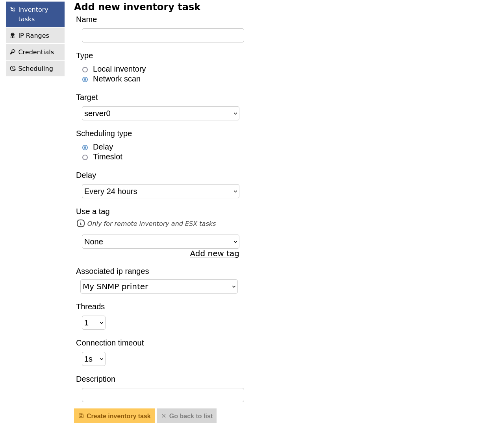Click the 'Add new inventory task' heading

tap(137, 7)
